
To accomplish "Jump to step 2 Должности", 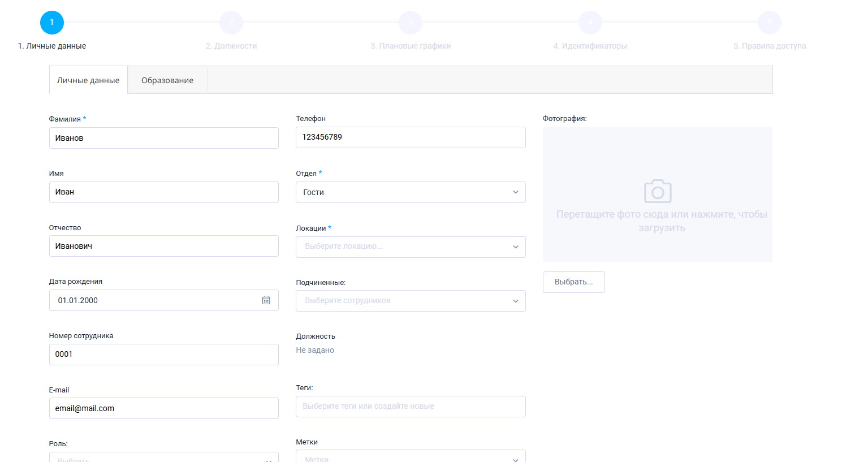I will 231,23.
